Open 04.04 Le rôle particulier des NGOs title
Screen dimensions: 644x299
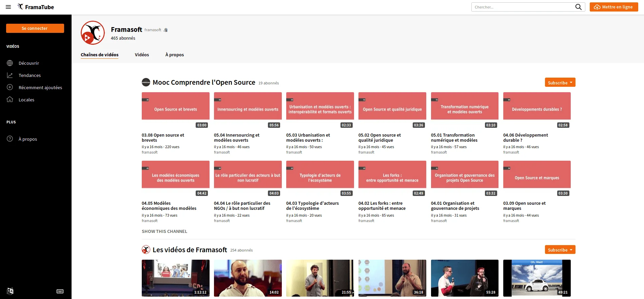coord(242,206)
